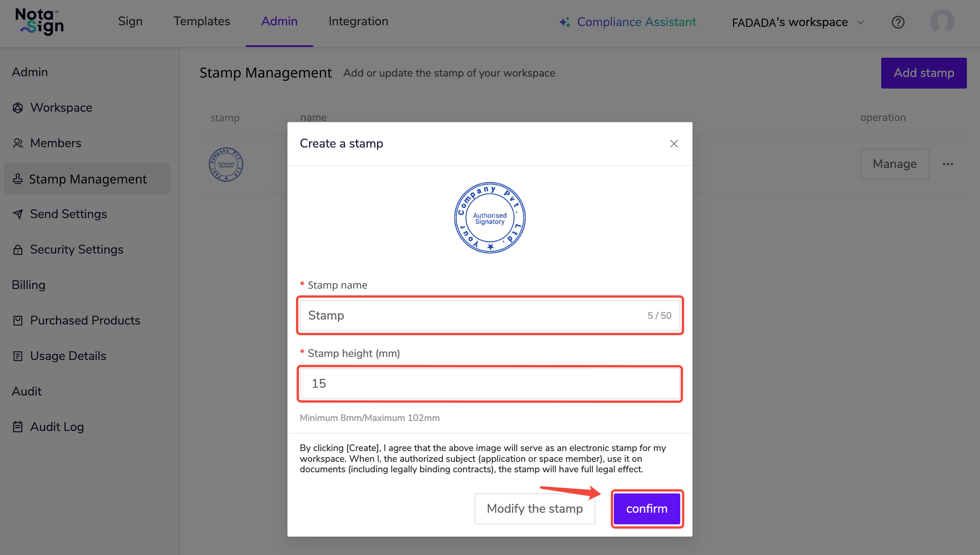
Task: Click the Audit Log clipboard icon
Action: point(17,427)
